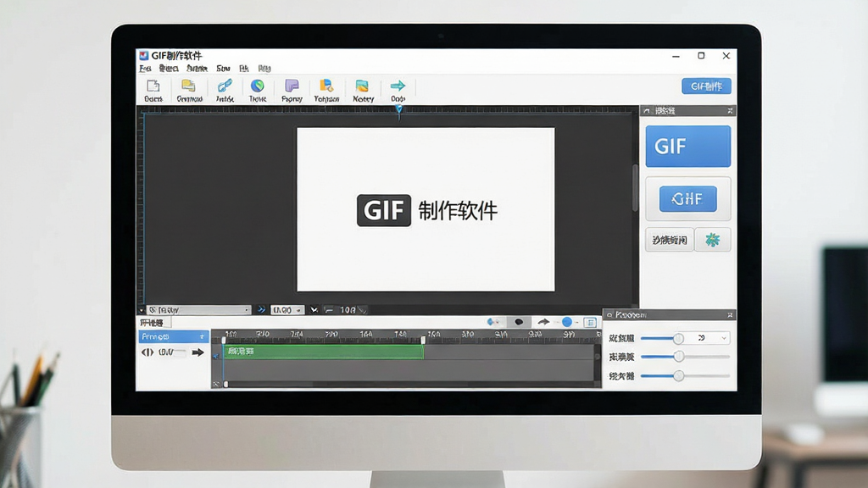The height and width of the screenshot is (488, 868).
Task: Click the blue-green globe toolbar icon
Action: tap(258, 86)
